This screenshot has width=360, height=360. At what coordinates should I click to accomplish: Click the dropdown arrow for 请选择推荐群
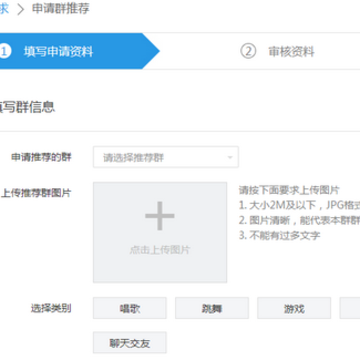click(230, 157)
